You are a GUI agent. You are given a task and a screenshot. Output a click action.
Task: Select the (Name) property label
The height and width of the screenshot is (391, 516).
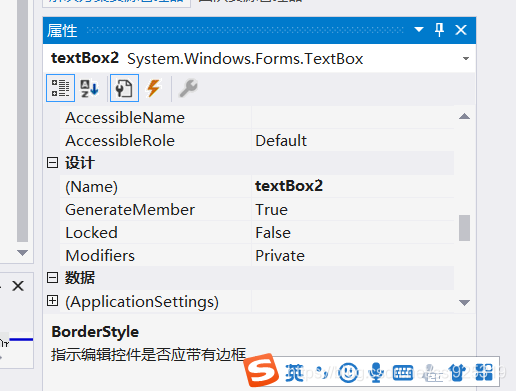tap(91, 187)
